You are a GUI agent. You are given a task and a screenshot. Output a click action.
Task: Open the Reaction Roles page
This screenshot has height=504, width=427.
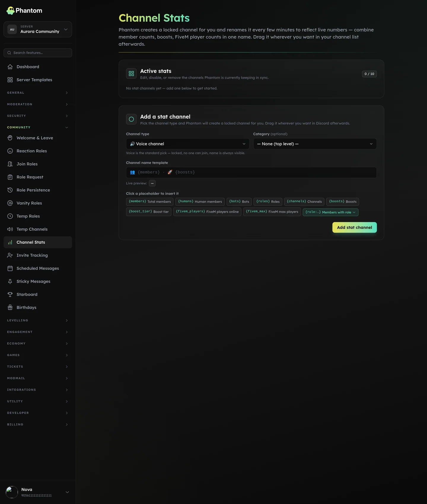click(x=38, y=151)
